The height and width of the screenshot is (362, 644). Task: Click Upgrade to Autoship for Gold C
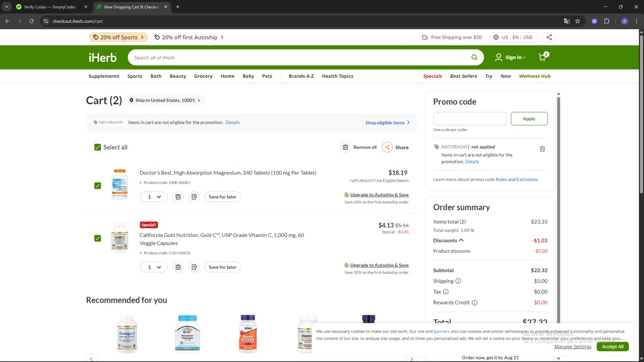(379, 265)
